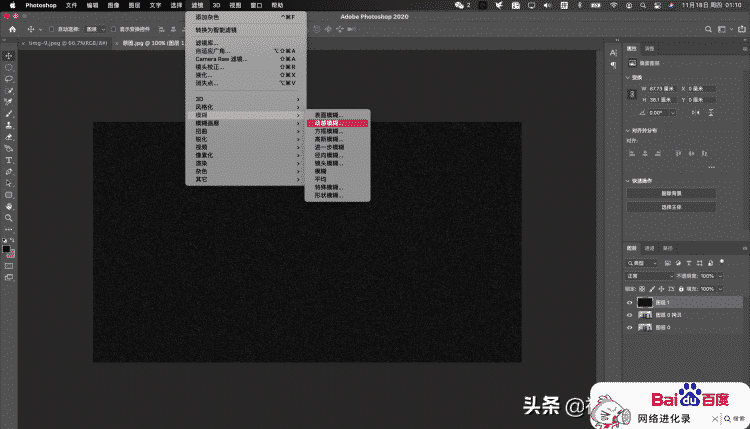
Task: Open the rotation angle dropdown arrow
Action: [x=673, y=113]
